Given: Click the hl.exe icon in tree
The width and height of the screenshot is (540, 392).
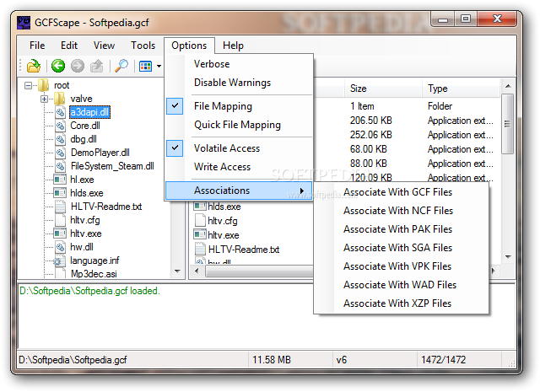Looking at the screenshot, I should point(60,180).
